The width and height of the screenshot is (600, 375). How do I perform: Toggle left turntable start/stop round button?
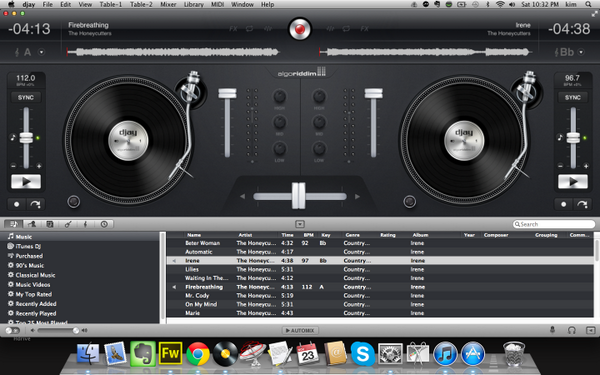[73, 201]
